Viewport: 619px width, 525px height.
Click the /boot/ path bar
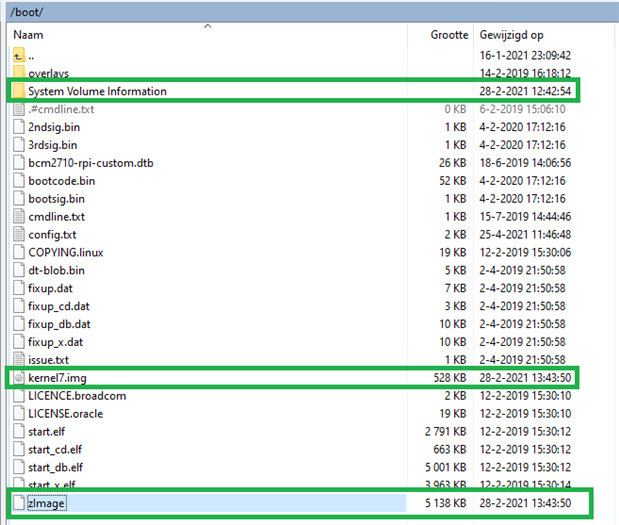coord(300,10)
